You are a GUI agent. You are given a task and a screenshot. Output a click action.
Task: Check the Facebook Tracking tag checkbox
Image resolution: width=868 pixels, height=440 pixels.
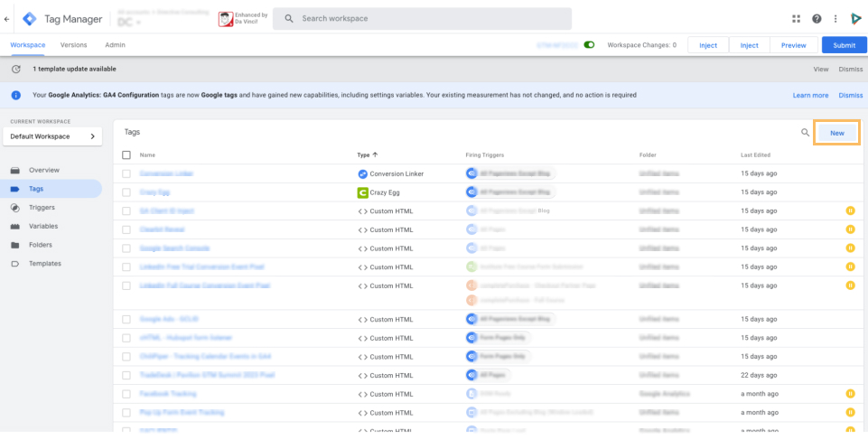point(126,394)
